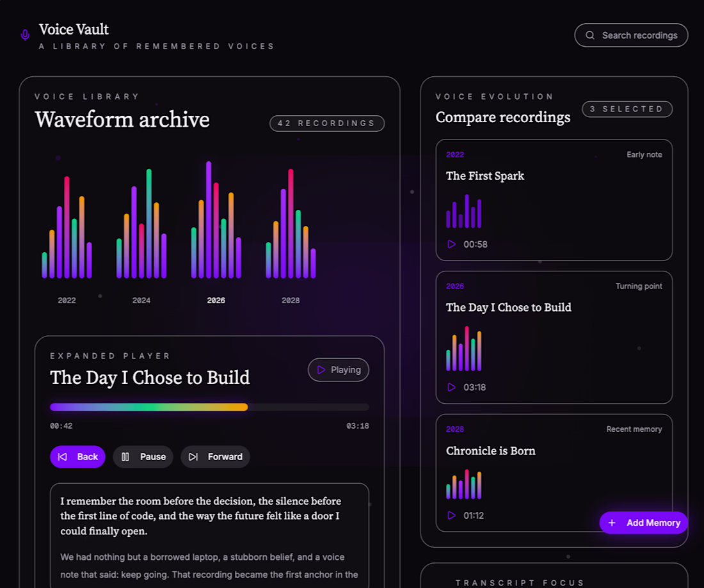Click the Early note tag
The image size is (704, 588).
coord(644,154)
